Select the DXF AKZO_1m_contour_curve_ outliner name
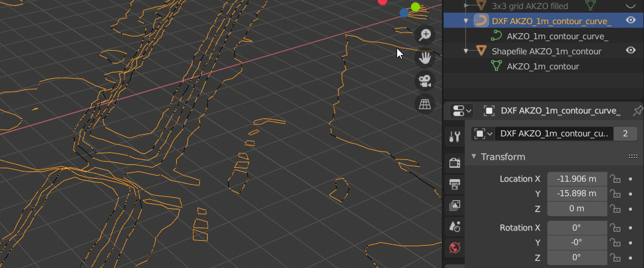Screen dimensions: 644x268 [x=552, y=21]
